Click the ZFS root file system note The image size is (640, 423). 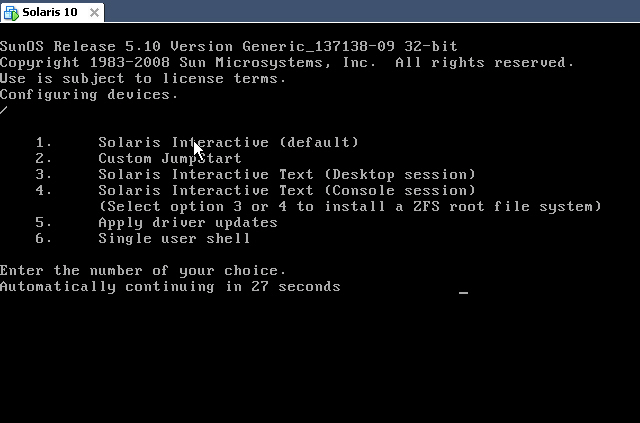click(349, 206)
